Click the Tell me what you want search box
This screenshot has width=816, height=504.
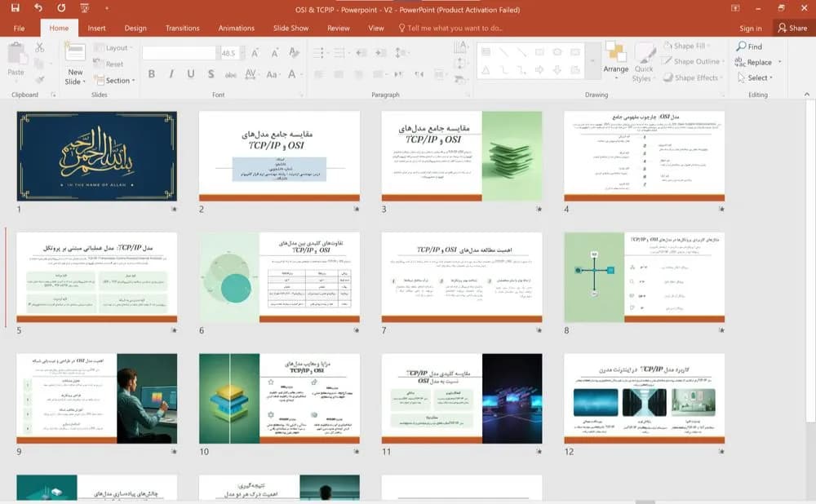(450, 28)
